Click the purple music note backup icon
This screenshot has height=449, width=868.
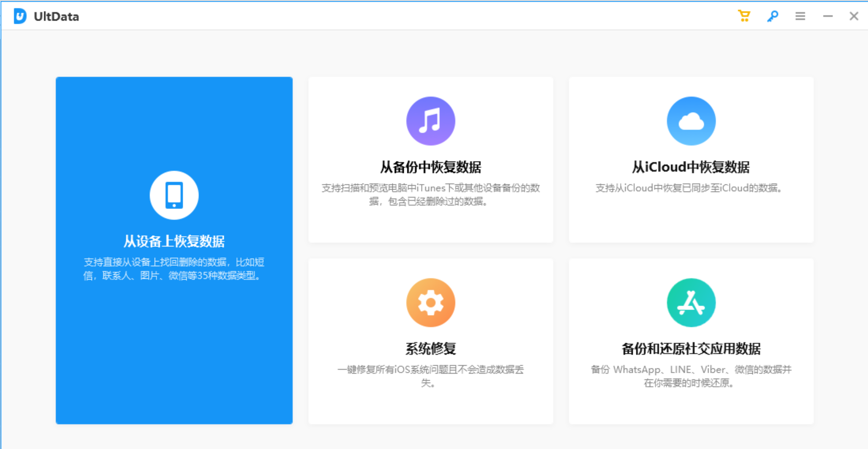[431, 121]
